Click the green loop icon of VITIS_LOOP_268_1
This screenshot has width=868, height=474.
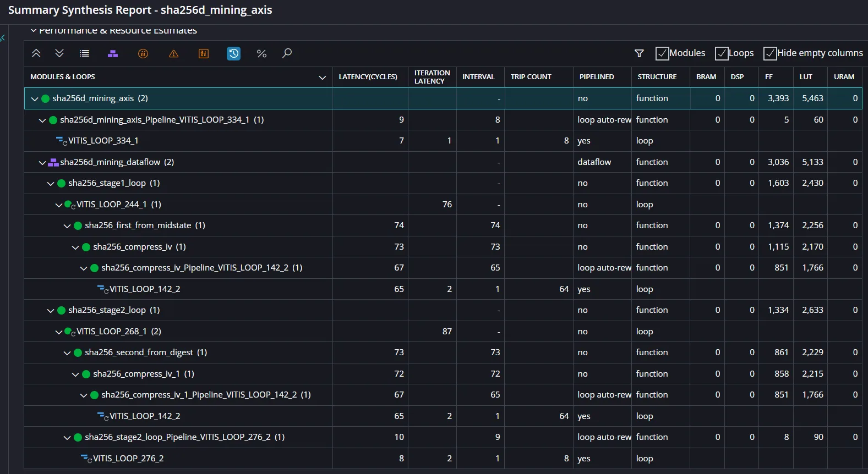pos(69,332)
